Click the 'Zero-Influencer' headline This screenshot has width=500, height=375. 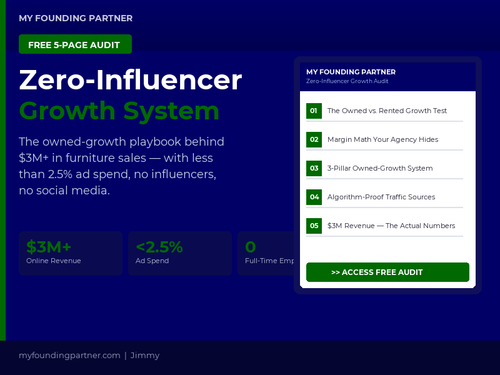[x=131, y=80]
